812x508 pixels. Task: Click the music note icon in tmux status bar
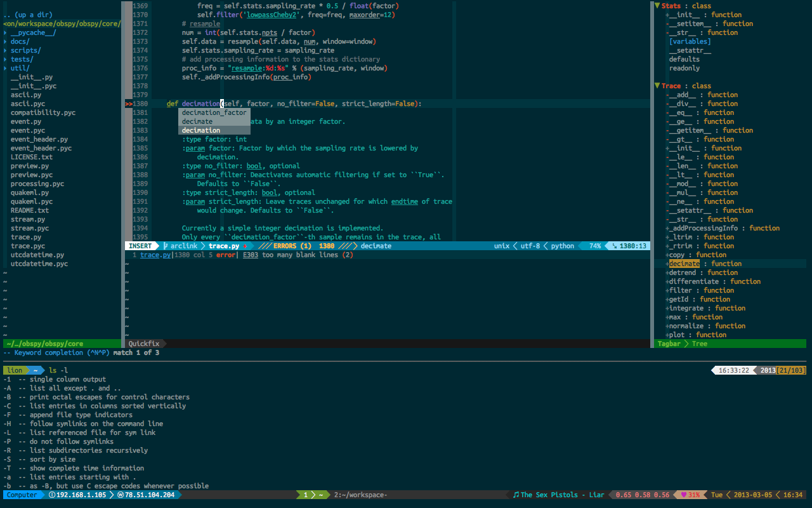pos(516,495)
